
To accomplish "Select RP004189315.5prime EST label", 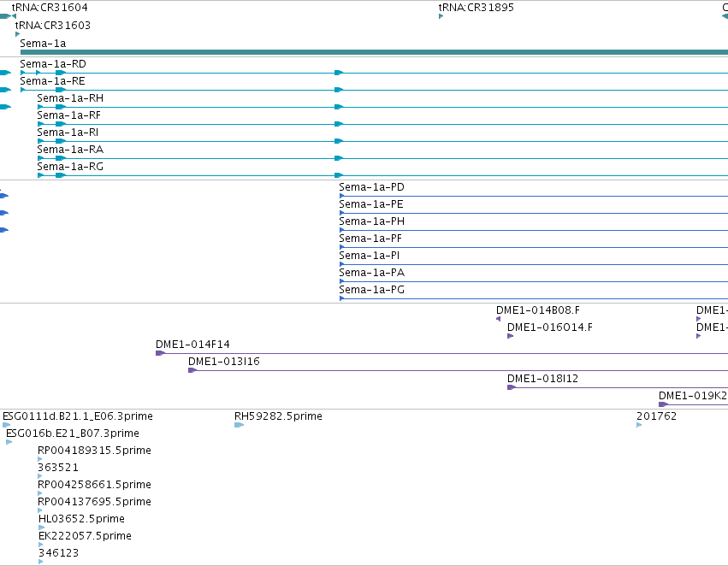I will pyautogui.click(x=94, y=451).
